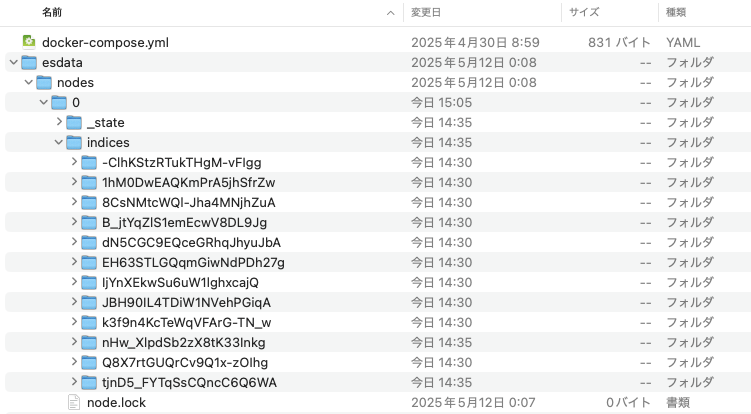751x414 pixels.
Task: Click the IjYnXEkwSu6uW1lghxcajQ folder icon
Action: click(x=89, y=283)
